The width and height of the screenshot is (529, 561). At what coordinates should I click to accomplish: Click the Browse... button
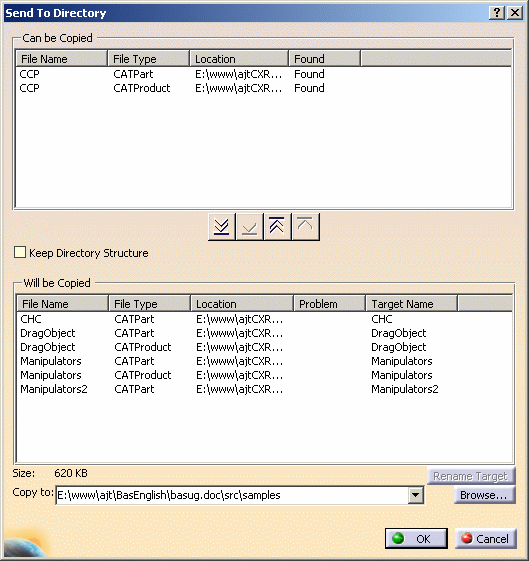(x=484, y=495)
